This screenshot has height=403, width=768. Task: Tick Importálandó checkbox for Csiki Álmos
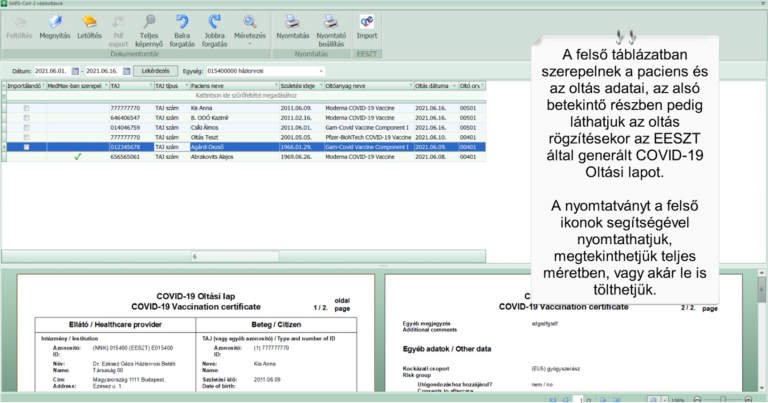point(27,128)
